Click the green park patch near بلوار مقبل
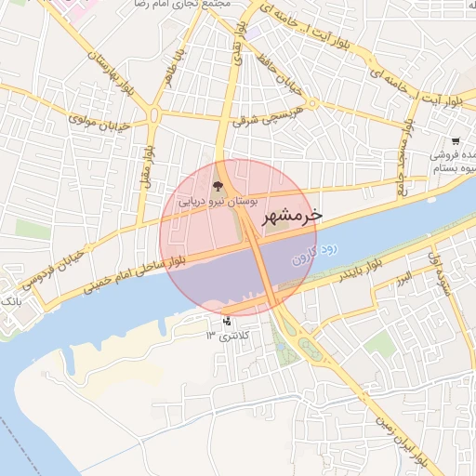 33,230
